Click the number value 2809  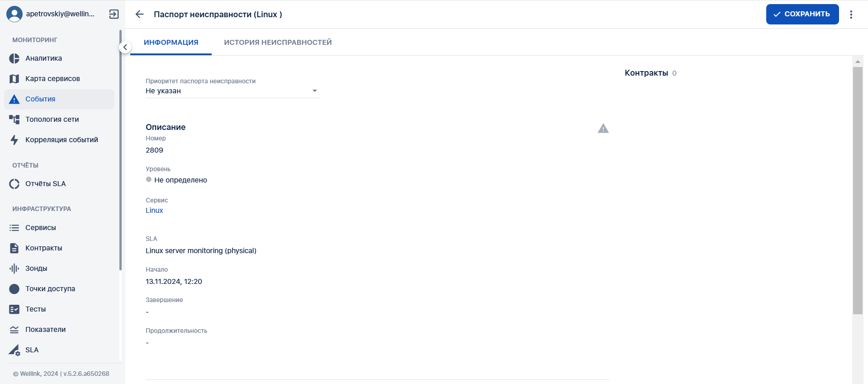click(x=154, y=150)
